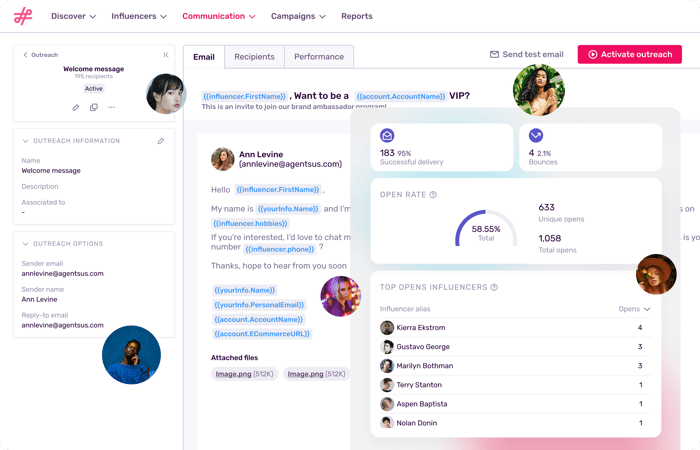This screenshot has height=450, width=700.
Task: Click the Activate outreach button
Action: tap(629, 55)
